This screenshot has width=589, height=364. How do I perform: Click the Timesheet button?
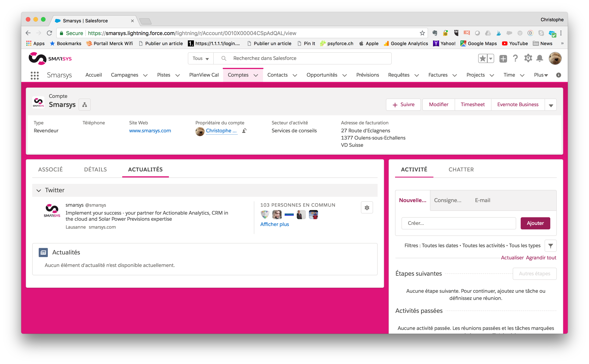click(x=473, y=105)
